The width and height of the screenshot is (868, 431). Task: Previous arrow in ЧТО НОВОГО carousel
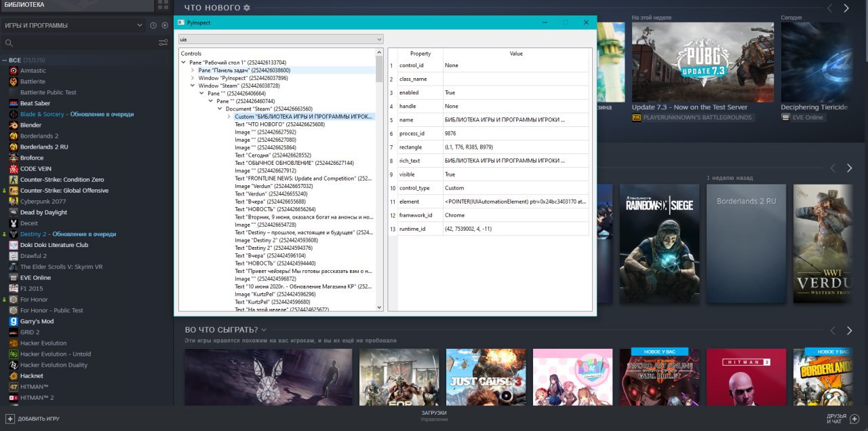(830, 8)
